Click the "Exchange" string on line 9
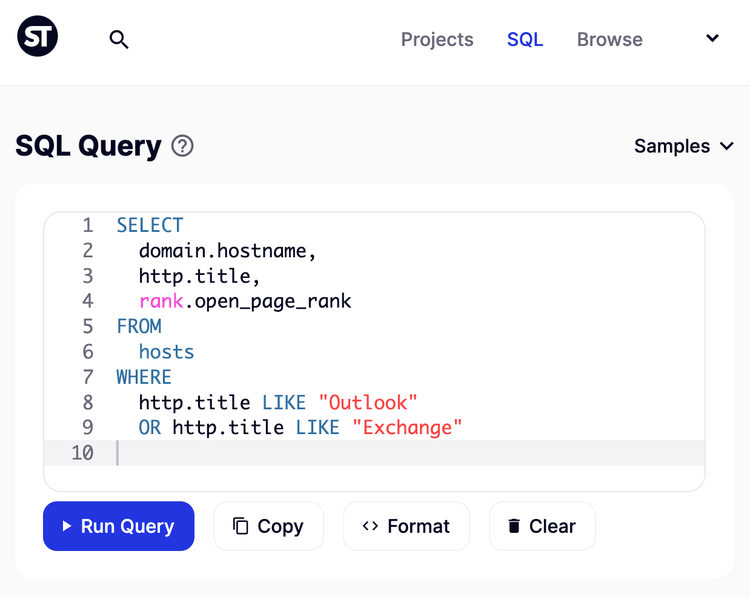Image resolution: width=750 pixels, height=597 pixels. 407,428
